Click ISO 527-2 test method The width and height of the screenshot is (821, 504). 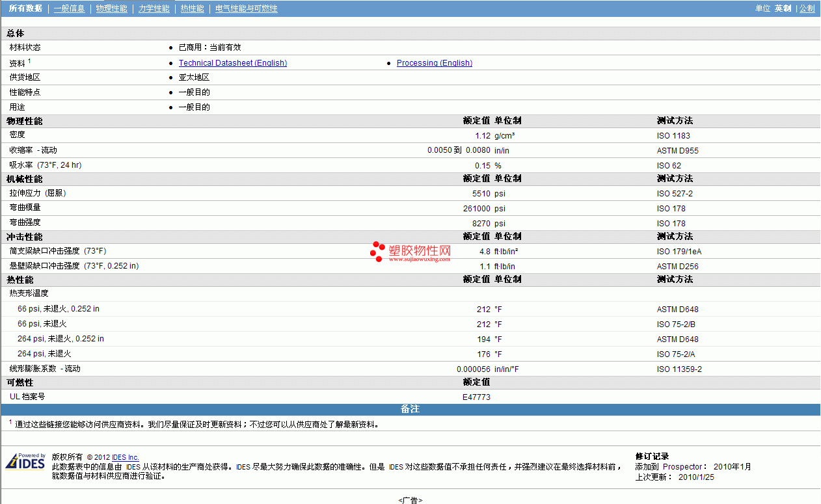(675, 194)
